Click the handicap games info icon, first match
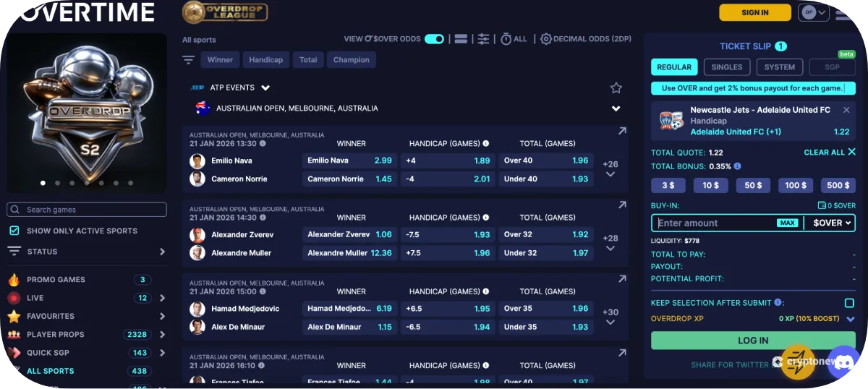 click(x=486, y=144)
